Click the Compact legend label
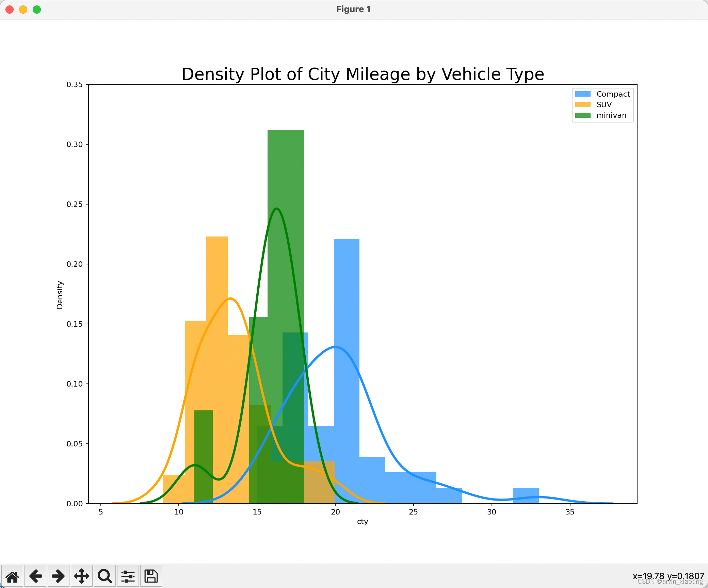708x588 pixels. pos(613,94)
